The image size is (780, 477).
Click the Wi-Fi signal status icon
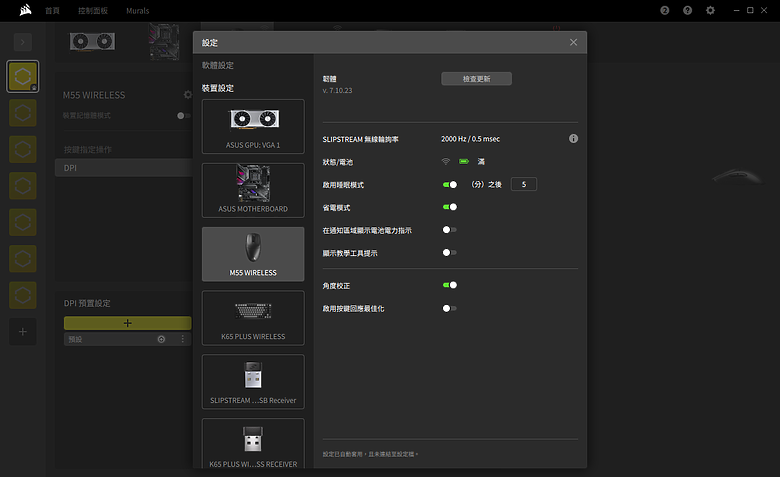(x=446, y=161)
